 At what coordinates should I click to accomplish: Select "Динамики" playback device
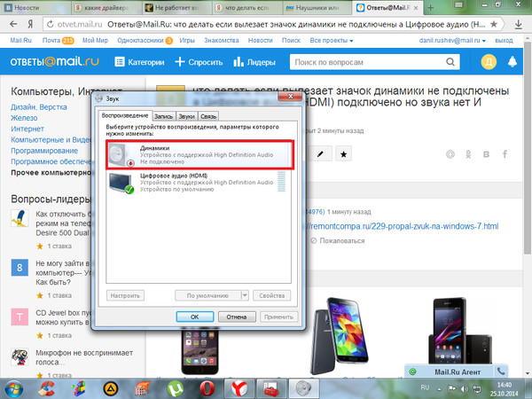pos(199,154)
